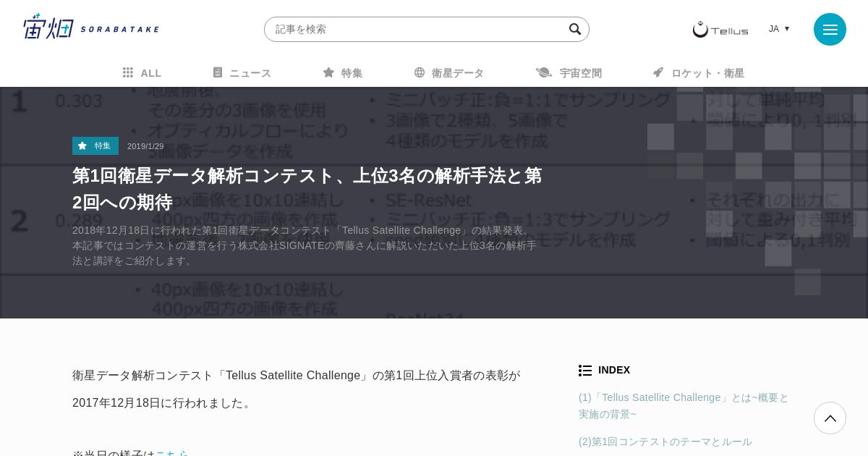The height and width of the screenshot is (456, 868).
Task: Select the 特集 navigation tab
Action: 343,73
